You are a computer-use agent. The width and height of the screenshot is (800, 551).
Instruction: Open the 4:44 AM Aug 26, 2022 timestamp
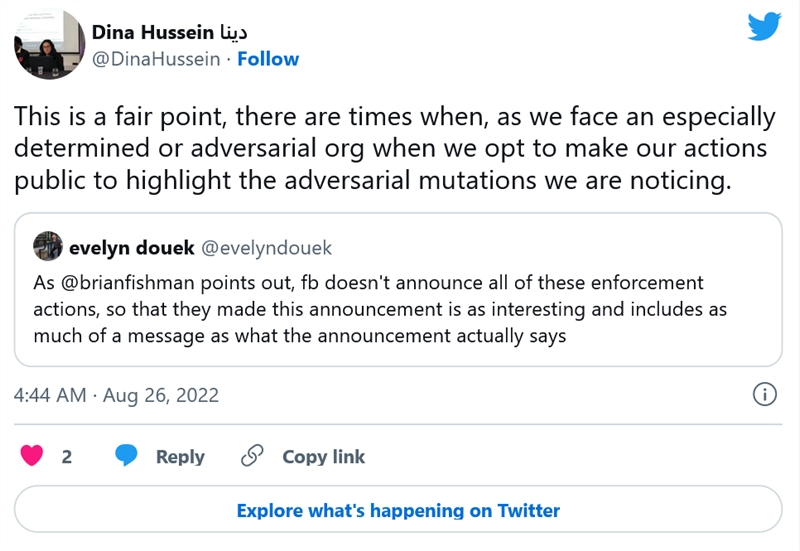pos(116,395)
